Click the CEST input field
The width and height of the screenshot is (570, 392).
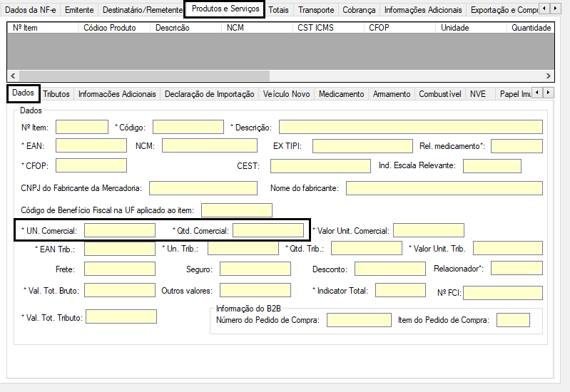[x=320, y=166]
